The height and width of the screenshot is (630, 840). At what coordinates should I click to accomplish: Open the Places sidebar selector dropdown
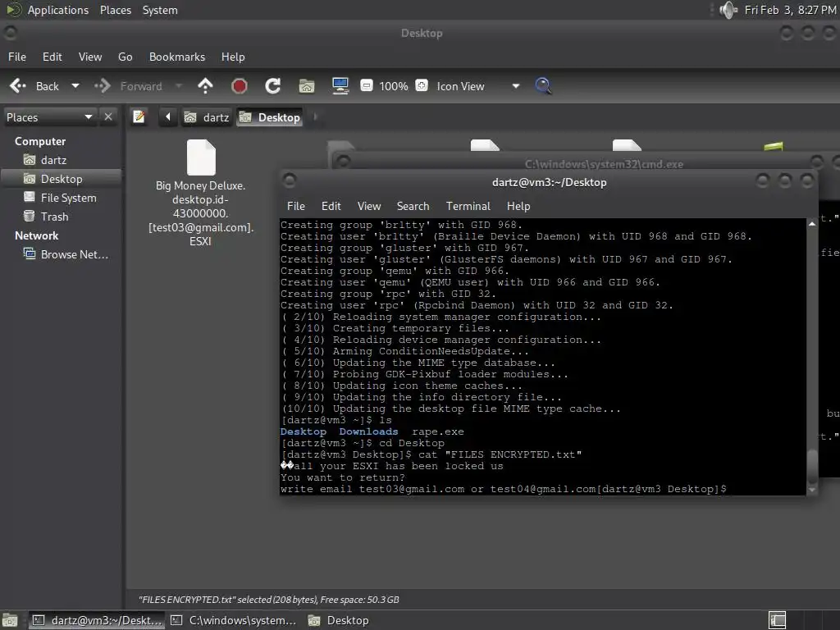(49, 117)
